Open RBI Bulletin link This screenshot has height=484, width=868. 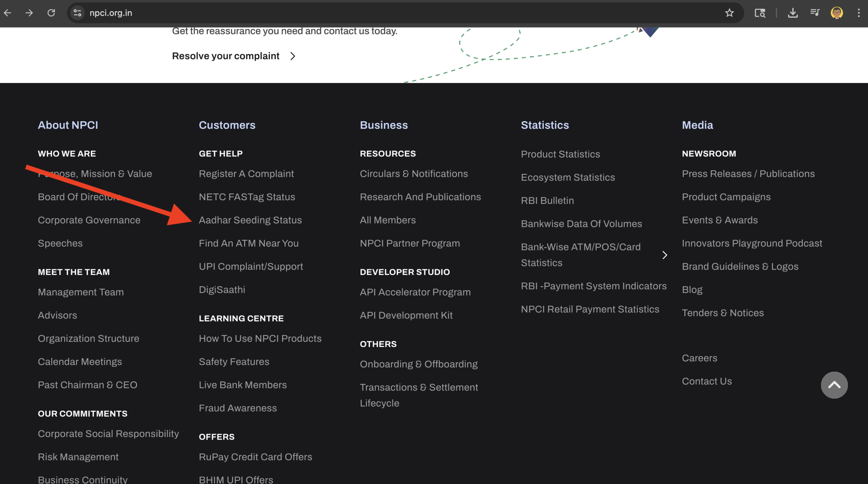pos(548,200)
